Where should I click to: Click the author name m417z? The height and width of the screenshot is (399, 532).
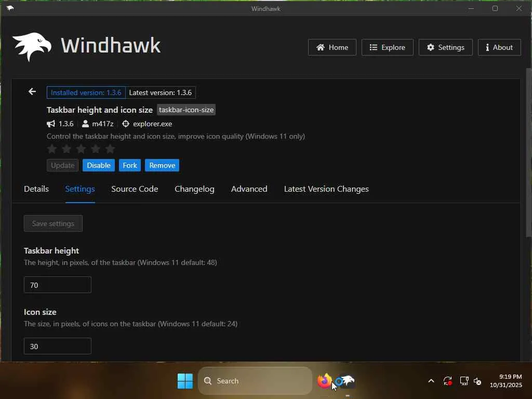(x=103, y=124)
